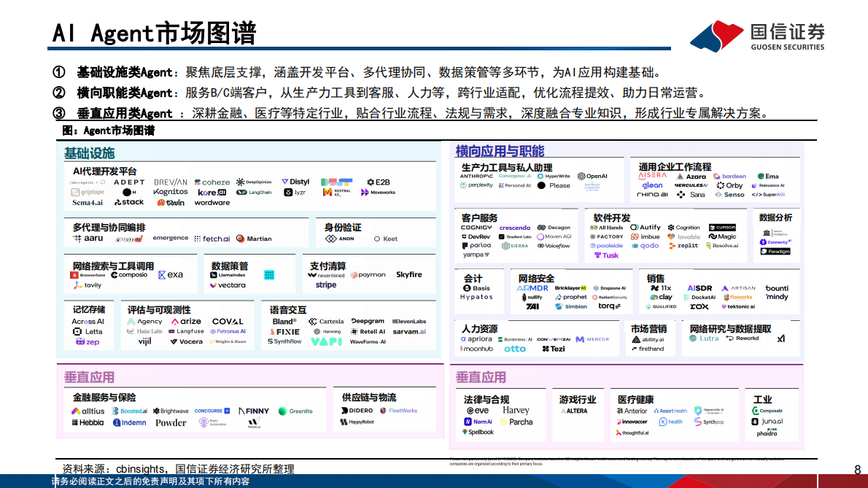Click the COVAL logo
Screen dimensions: 868x488
pyautogui.click(x=228, y=322)
